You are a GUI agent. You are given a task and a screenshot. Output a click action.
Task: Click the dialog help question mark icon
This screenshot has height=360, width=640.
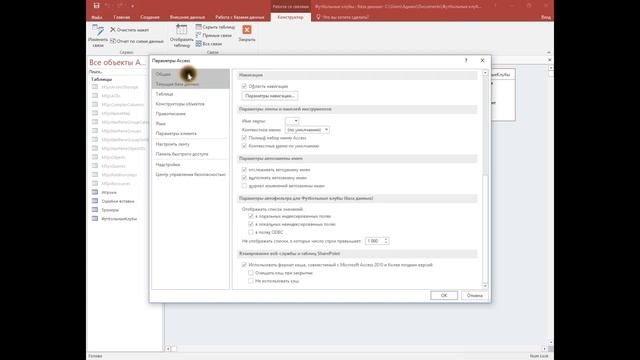(x=466, y=60)
